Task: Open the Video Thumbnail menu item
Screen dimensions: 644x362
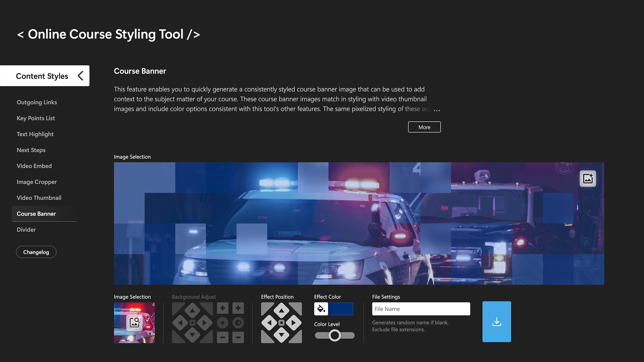Action: pos(39,198)
